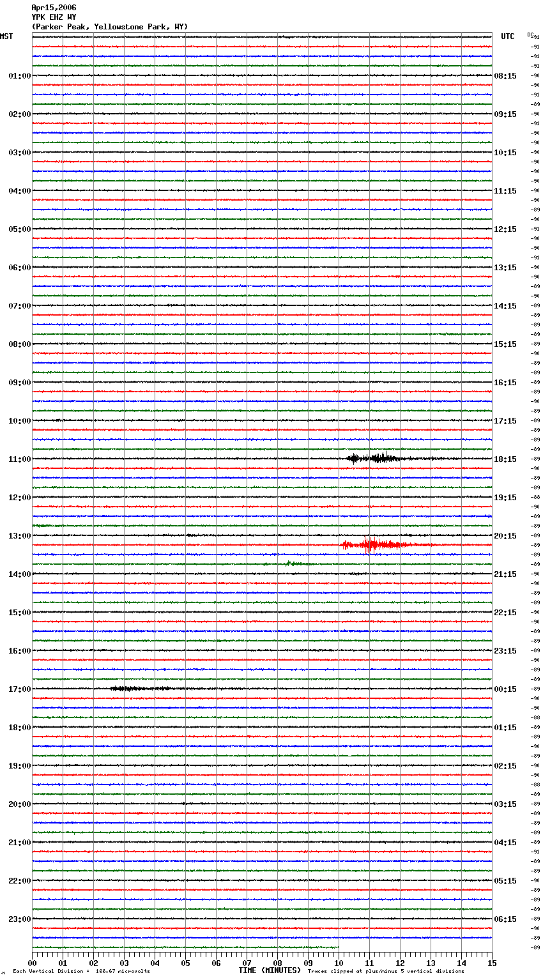Click the 19:15 UTC time label

(x=505, y=498)
